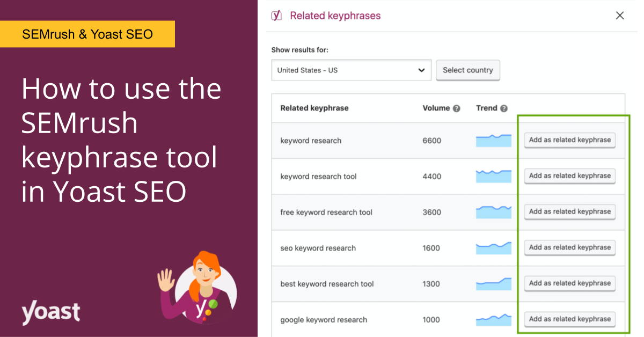Screen dimensions: 644x337
Task: Click the volume value 1000
Action: tap(431, 320)
